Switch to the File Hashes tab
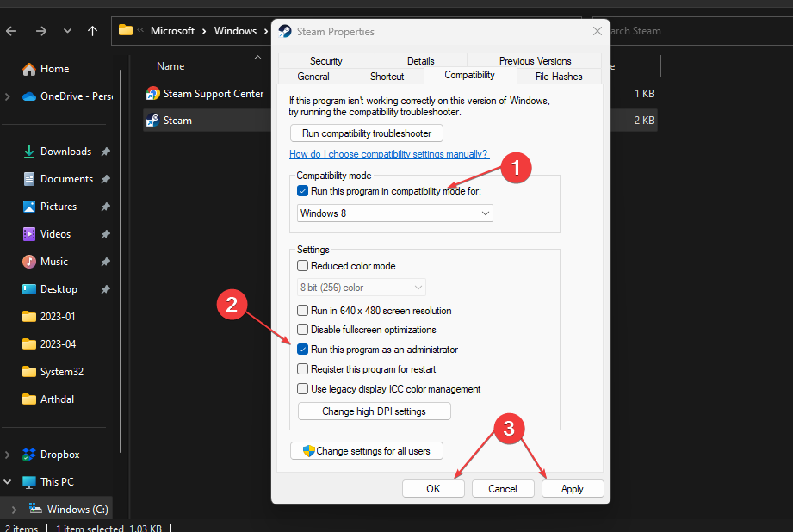The height and width of the screenshot is (532, 793). click(559, 77)
